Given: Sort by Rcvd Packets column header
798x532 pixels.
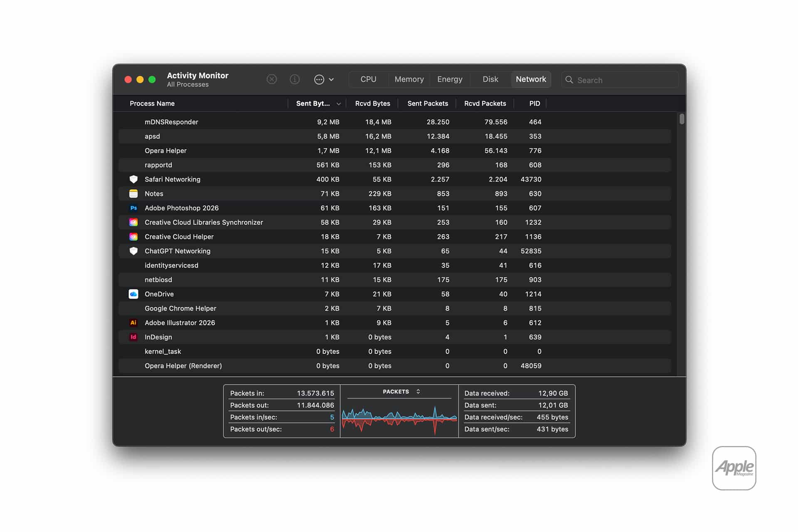Looking at the screenshot, I should tap(485, 103).
